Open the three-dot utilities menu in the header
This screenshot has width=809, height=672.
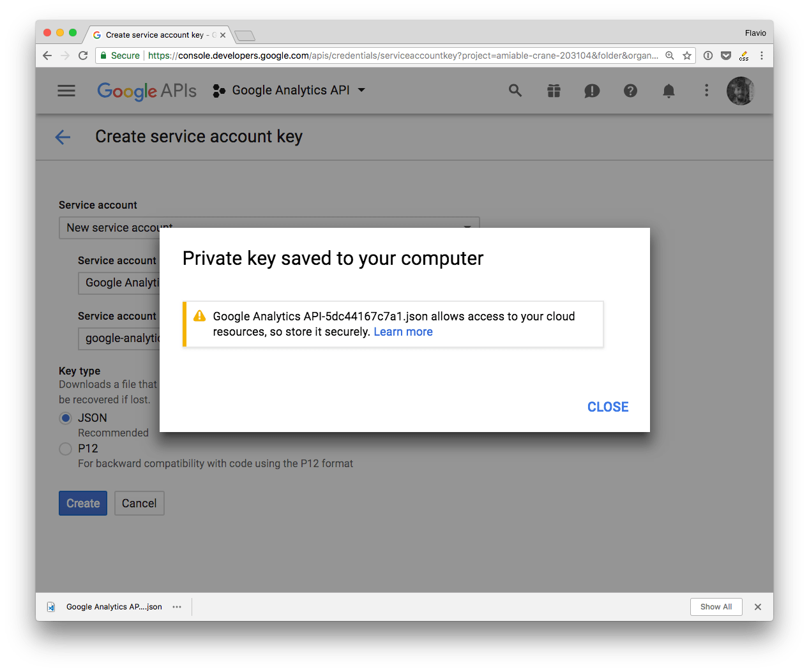coord(706,91)
